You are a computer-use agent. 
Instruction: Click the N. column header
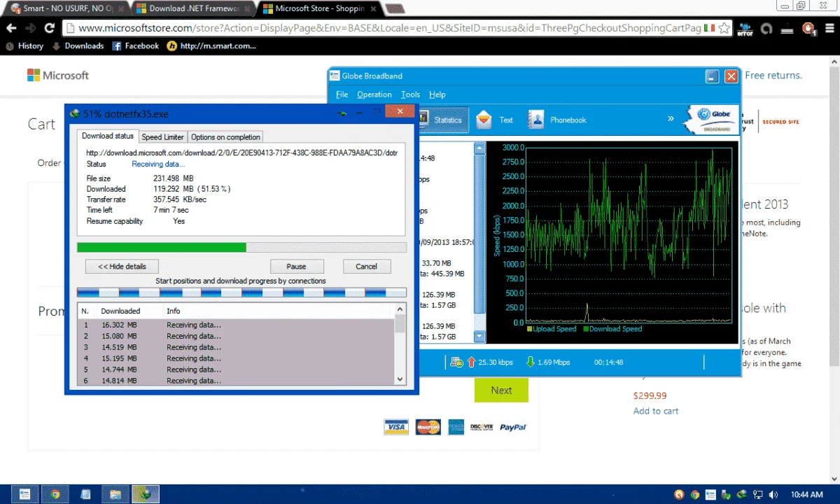pos(87,311)
